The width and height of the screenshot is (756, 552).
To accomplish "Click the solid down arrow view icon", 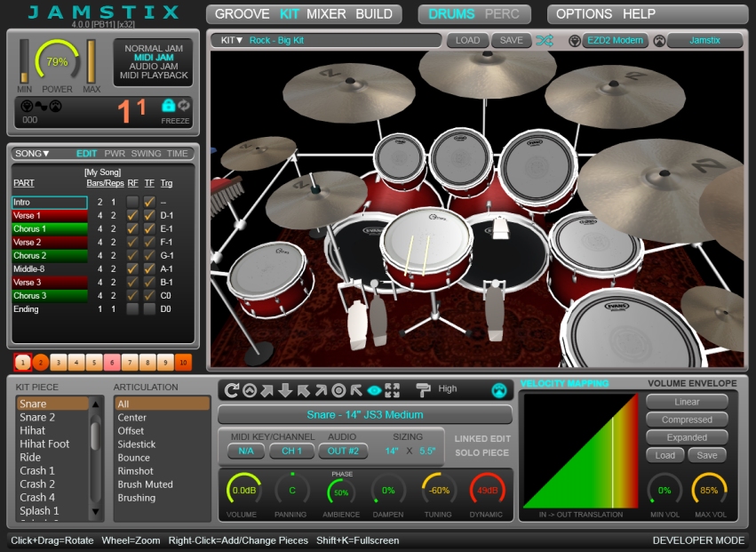I will (x=285, y=390).
